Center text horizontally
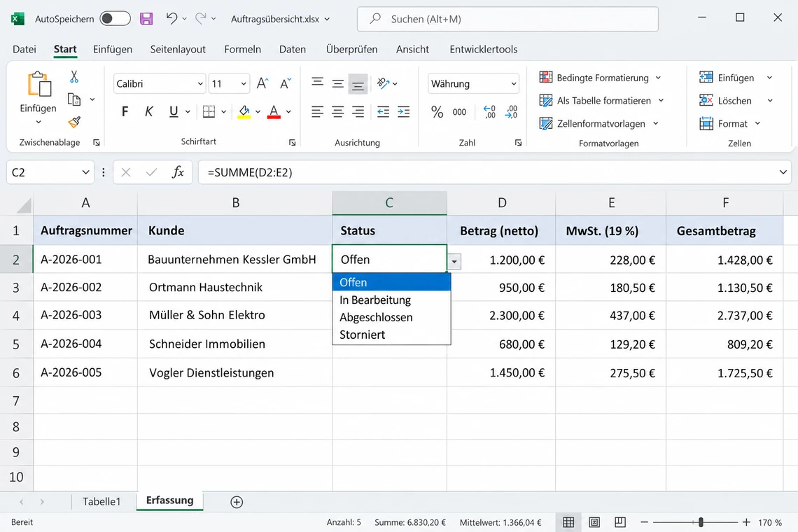This screenshot has height=532, width=798. click(338, 112)
